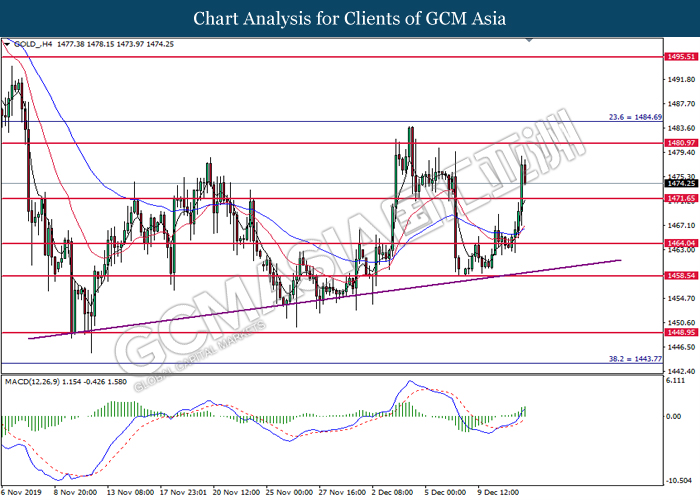700x500 pixels.
Task: Click the 38.2 = 1443.77 Fibonacci label
Action: point(634,358)
